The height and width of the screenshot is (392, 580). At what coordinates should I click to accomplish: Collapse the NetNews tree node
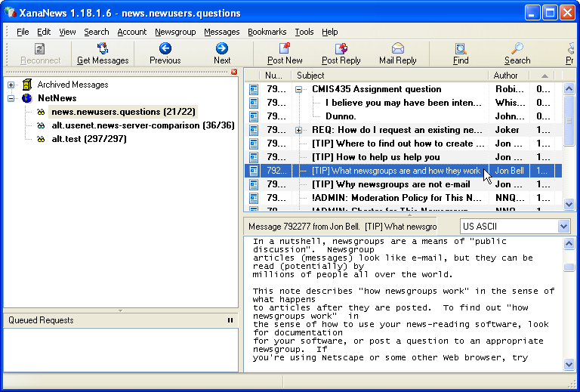[11, 98]
